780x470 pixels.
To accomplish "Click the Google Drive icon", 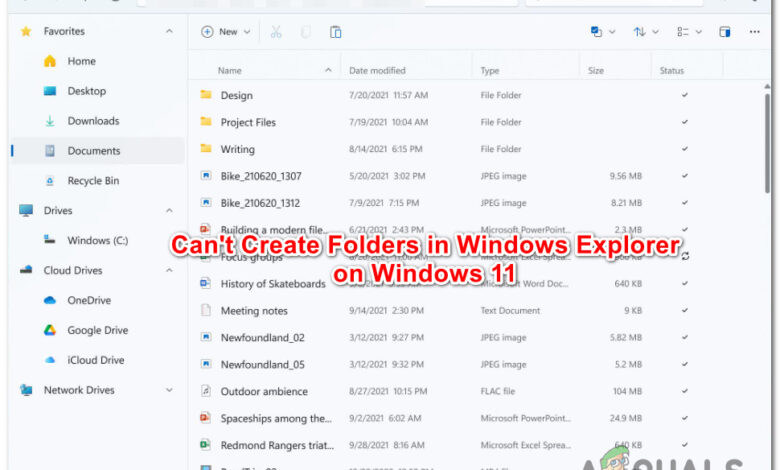I will pos(50,330).
